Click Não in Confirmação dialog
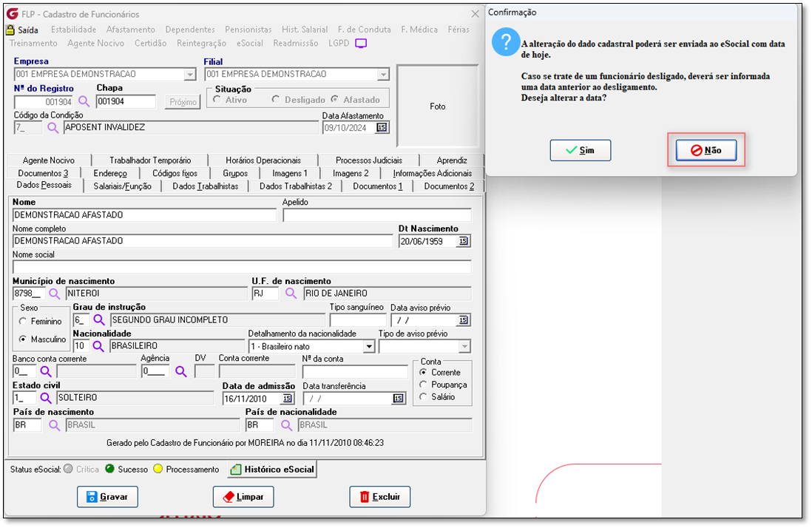 click(x=706, y=150)
